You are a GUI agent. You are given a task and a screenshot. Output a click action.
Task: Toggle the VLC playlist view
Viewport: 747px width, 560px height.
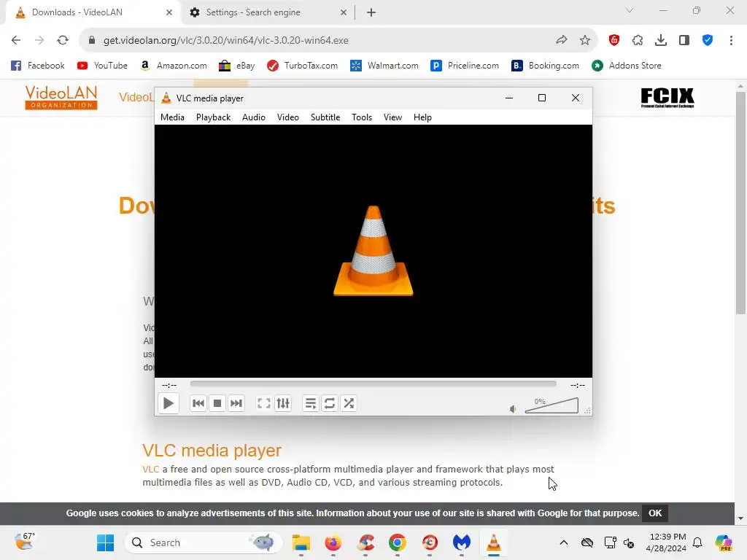(x=311, y=403)
